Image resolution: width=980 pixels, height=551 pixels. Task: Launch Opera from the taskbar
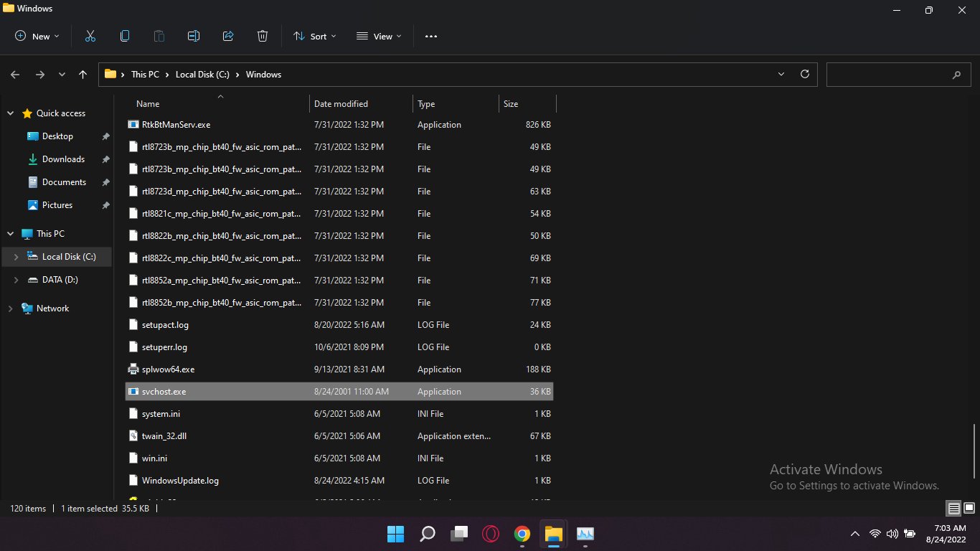(491, 534)
